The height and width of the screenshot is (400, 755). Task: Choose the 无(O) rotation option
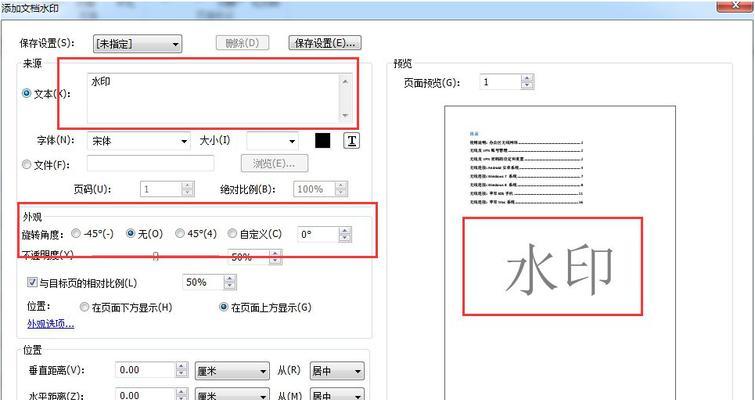pos(130,233)
